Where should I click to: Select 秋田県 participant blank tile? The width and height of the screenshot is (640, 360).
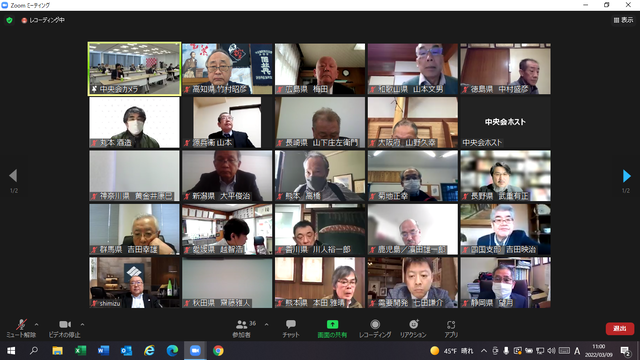point(227,282)
